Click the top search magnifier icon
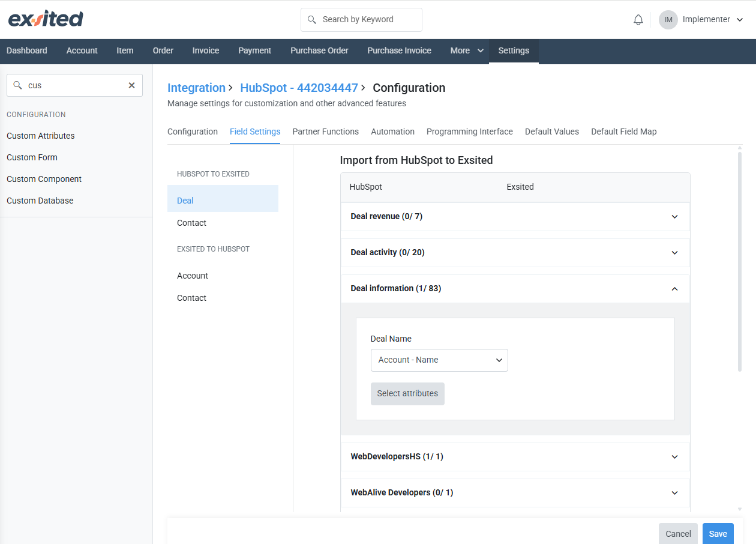The height and width of the screenshot is (544, 756). click(311, 20)
